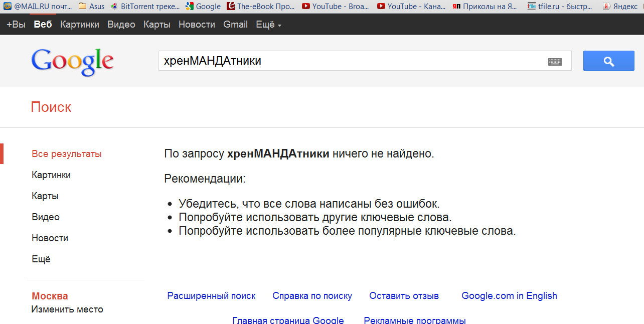
Task: Open Google.com in English link
Action: [509, 296]
